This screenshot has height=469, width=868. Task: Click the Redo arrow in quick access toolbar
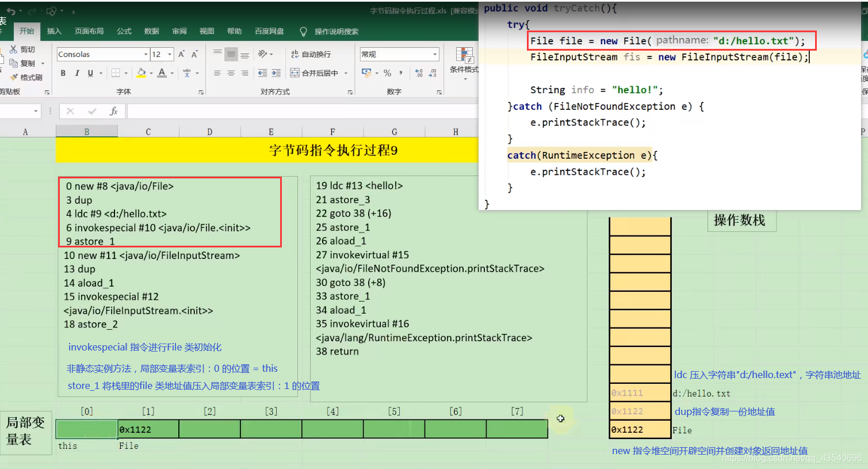coord(31,11)
